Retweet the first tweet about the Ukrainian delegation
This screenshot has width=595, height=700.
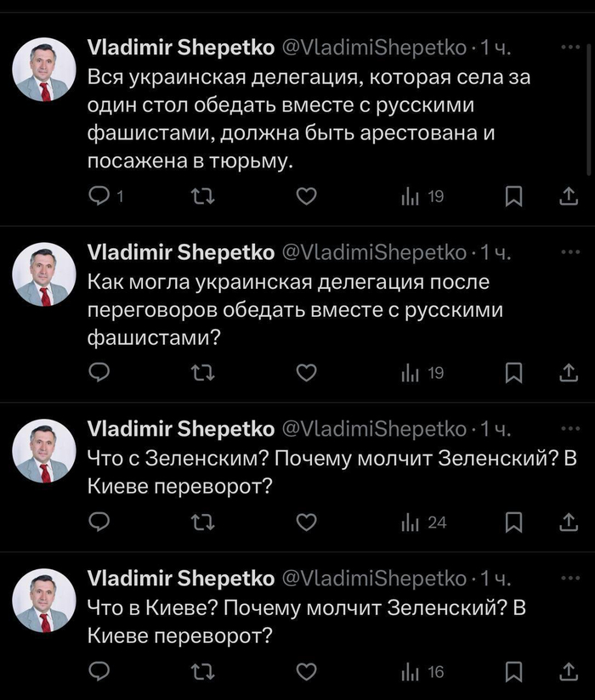click(203, 197)
